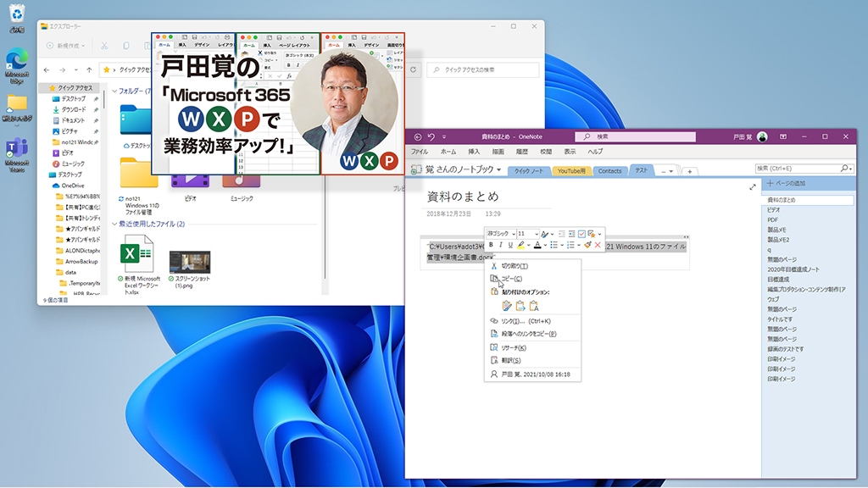Show hidden sections with the ... dropdown
The width and height of the screenshot is (868, 488).
point(666,171)
